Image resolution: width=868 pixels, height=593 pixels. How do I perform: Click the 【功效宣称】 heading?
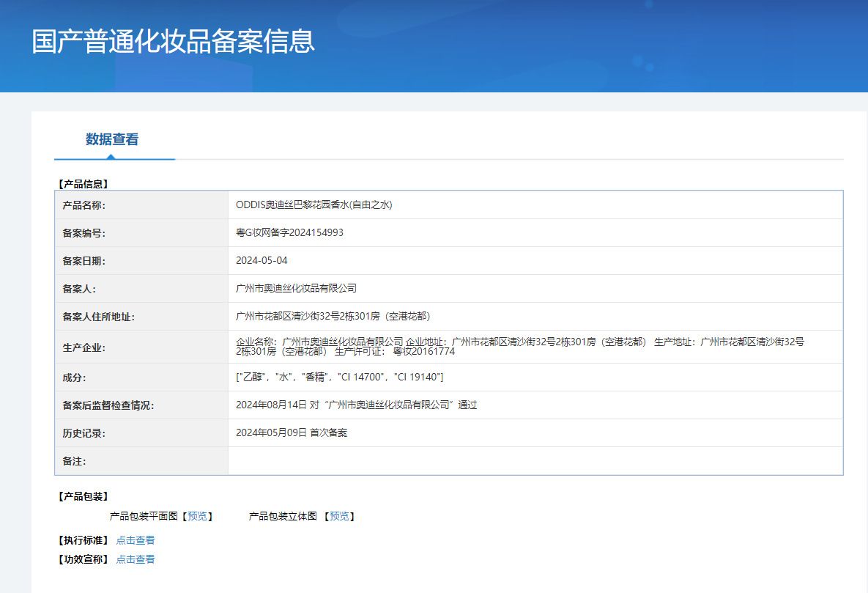coord(83,559)
